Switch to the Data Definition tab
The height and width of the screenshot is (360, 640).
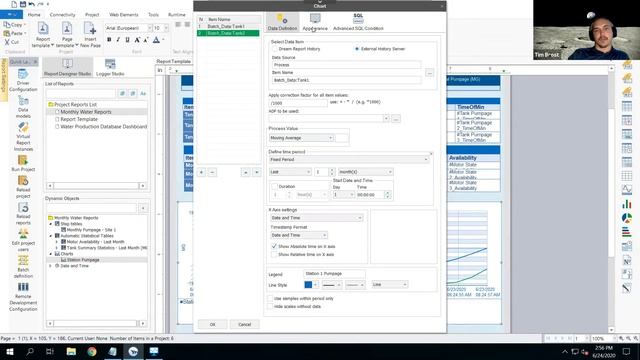282,22
